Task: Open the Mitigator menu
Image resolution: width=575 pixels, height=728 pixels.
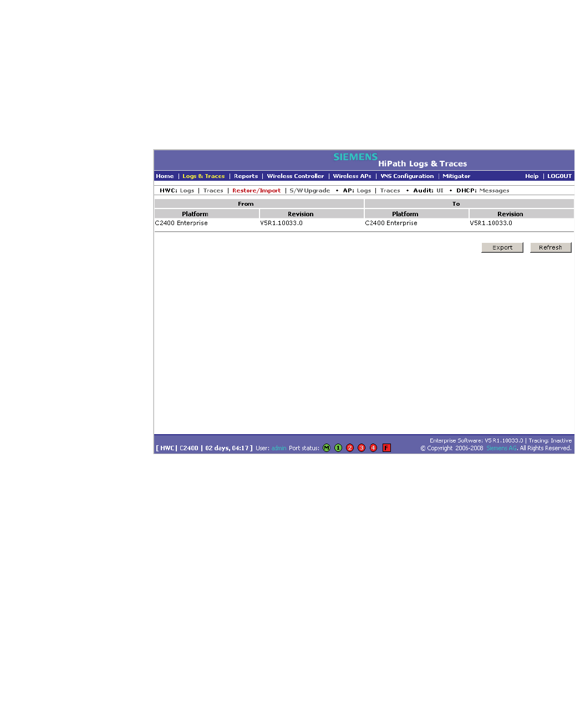Action: pos(456,176)
